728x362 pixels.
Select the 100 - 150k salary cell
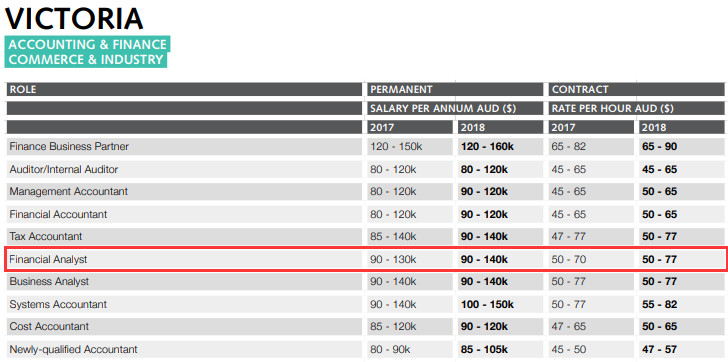500,304
